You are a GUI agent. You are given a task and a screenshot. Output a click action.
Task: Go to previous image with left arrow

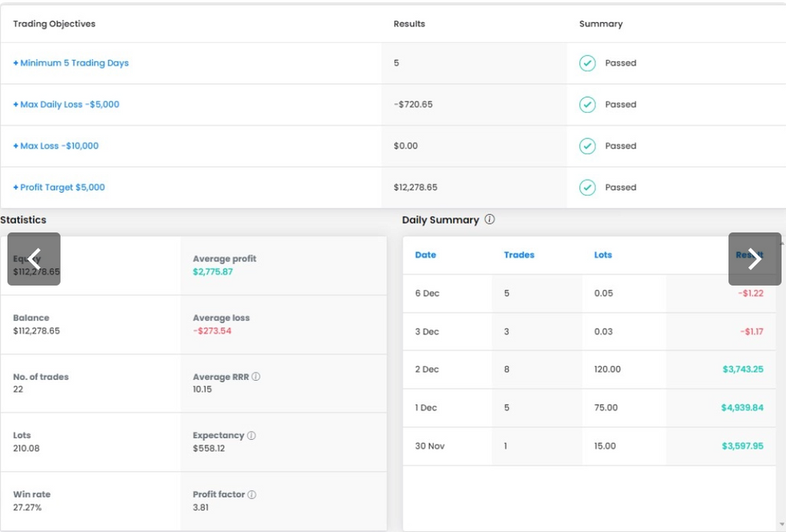pos(34,259)
